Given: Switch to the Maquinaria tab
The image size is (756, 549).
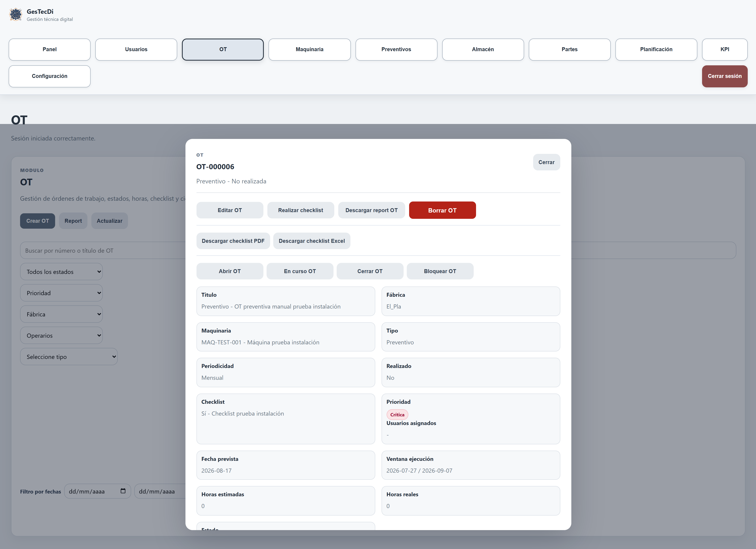Looking at the screenshot, I should 310,49.
